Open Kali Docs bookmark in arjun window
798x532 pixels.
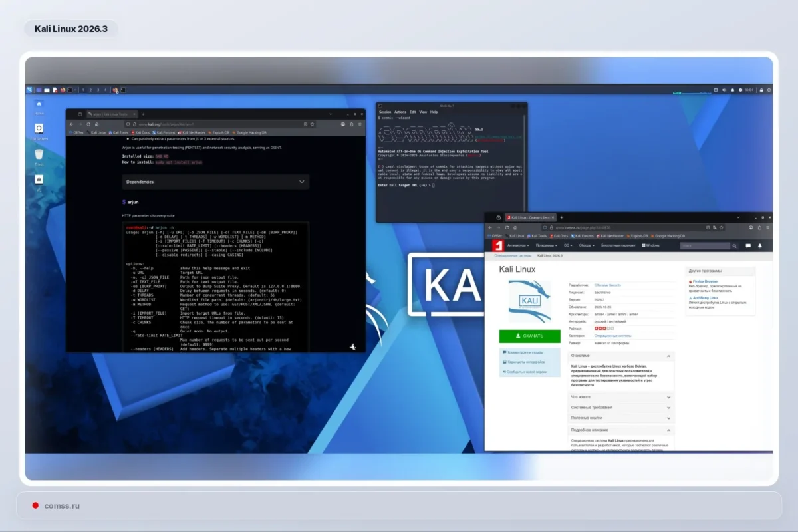(x=141, y=133)
